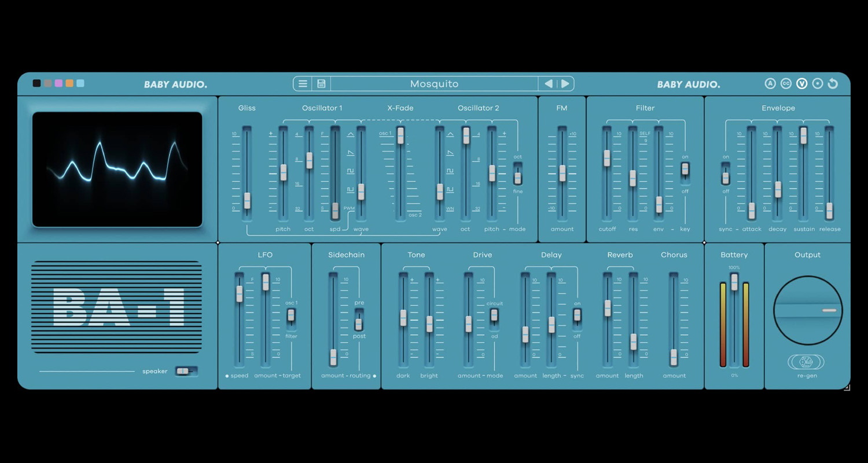
Task: Click the Tone bright slider handle
Action: 429,324
